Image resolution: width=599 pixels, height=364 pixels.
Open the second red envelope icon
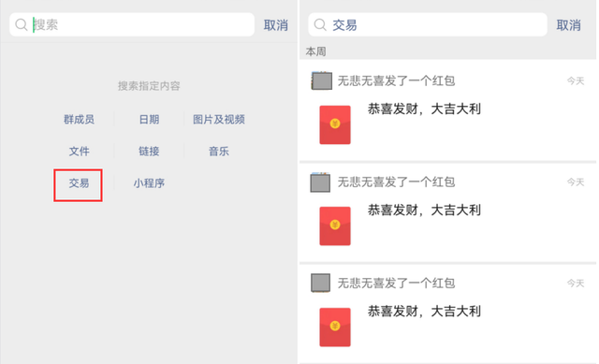pyautogui.click(x=335, y=226)
